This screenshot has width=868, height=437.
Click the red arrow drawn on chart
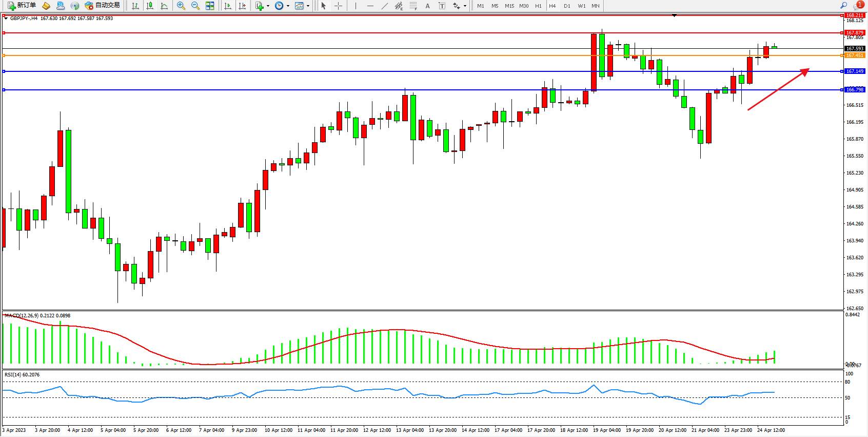(778, 89)
